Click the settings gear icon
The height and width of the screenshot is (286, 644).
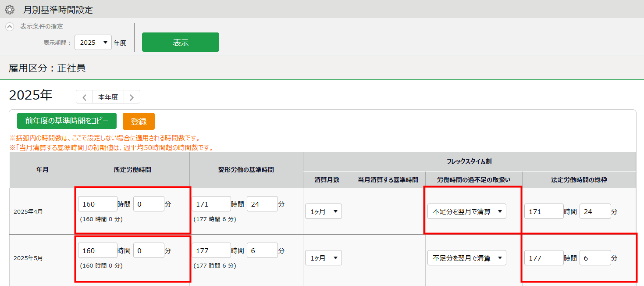pyautogui.click(x=10, y=10)
